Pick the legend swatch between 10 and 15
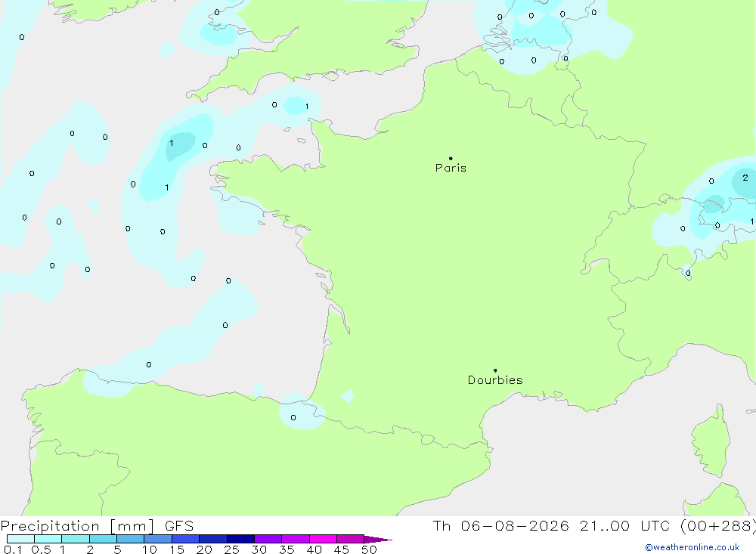Image resolution: width=756 pixels, height=554 pixels. [158, 539]
